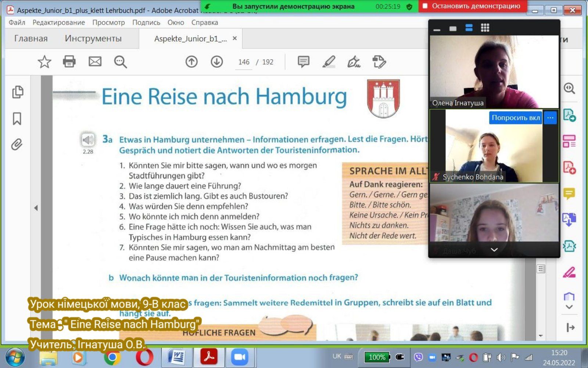This screenshot has height=368, width=588.
Task: Switch Zoom panel to single speaker view
Action: (453, 28)
